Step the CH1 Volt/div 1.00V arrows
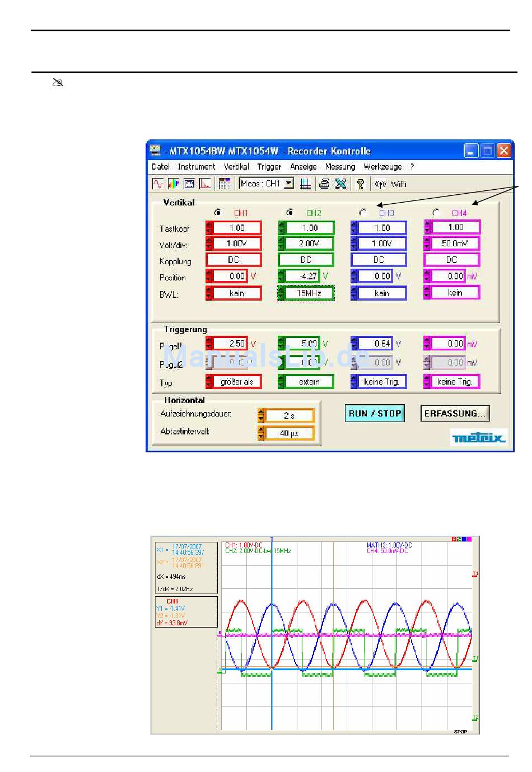Viewport: 532px width, 772px height. [x=209, y=244]
